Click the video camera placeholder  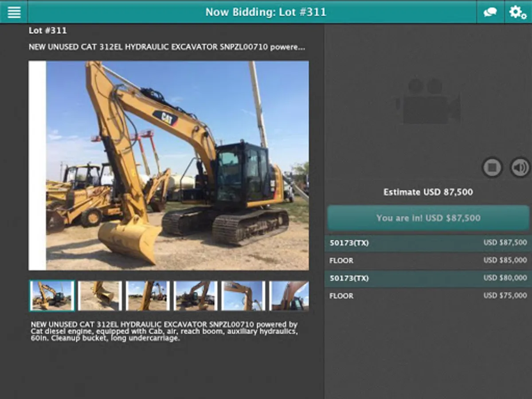pos(428,101)
